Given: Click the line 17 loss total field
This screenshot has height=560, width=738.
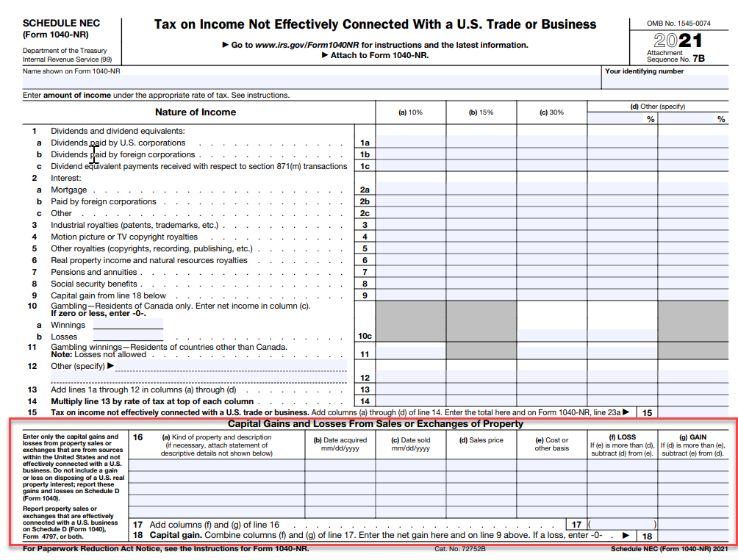Looking at the screenshot, I should pyautogui.click(x=622, y=524).
